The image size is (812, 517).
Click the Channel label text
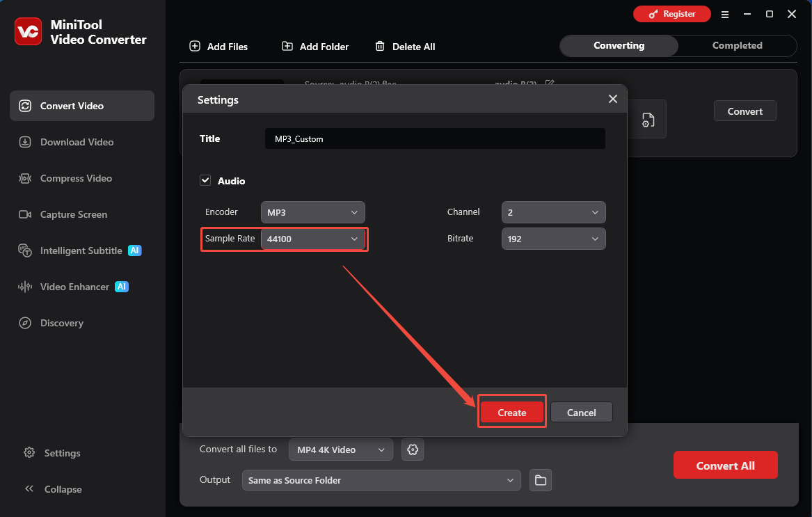coord(463,212)
